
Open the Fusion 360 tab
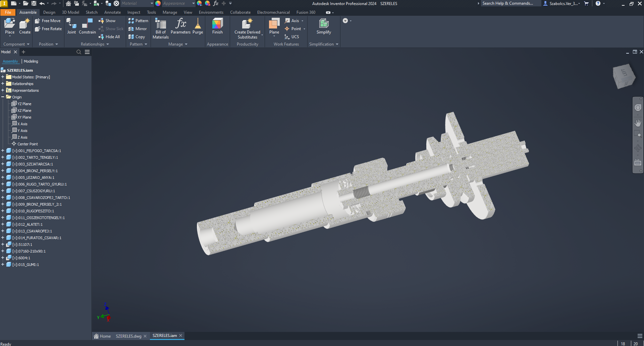[x=306, y=12]
